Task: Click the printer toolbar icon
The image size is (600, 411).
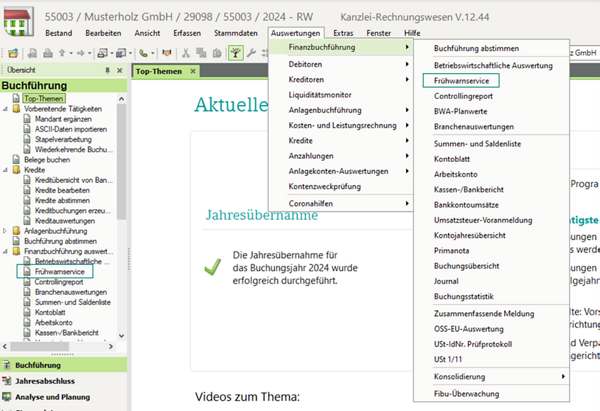Action: pos(48,53)
